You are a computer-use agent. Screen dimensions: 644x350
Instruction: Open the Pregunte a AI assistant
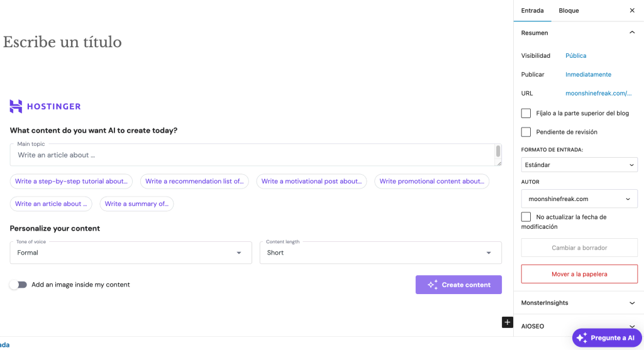pyautogui.click(x=607, y=337)
